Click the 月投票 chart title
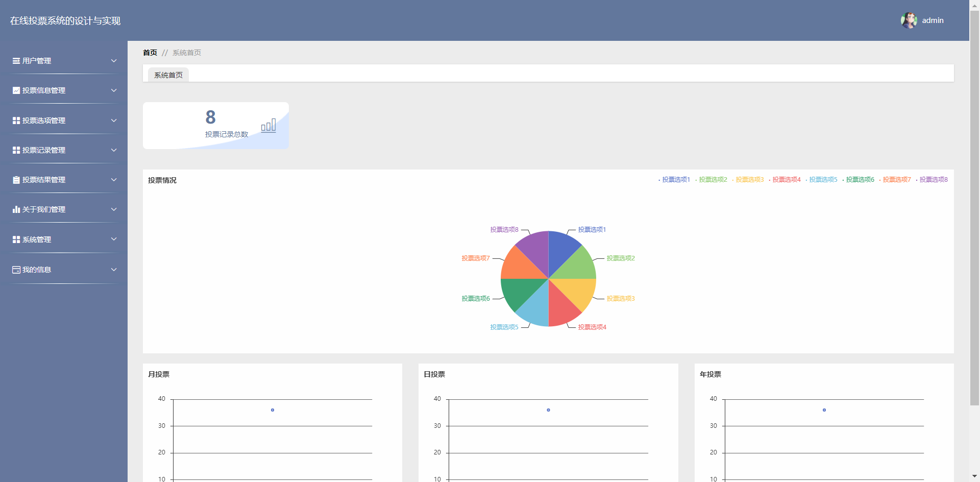Viewport: 980px width, 482px height. (x=159, y=374)
